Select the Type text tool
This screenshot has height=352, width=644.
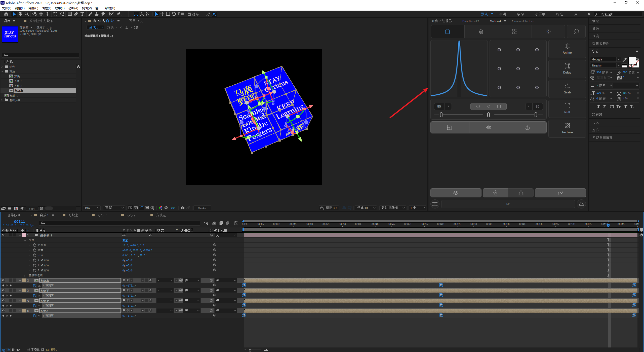[x=82, y=14]
